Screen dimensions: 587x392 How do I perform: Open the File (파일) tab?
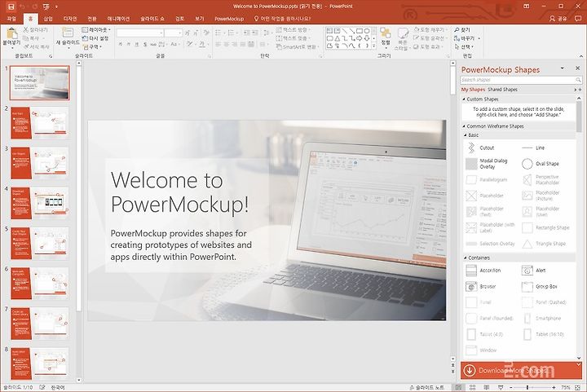pos(11,18)
